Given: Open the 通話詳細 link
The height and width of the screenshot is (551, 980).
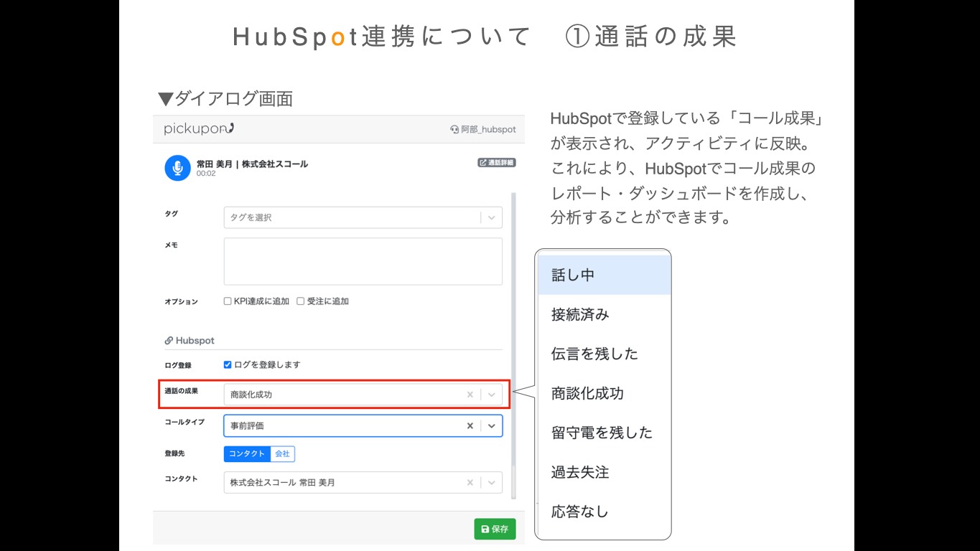Looking at the screenshot, I should pos(496,163).
